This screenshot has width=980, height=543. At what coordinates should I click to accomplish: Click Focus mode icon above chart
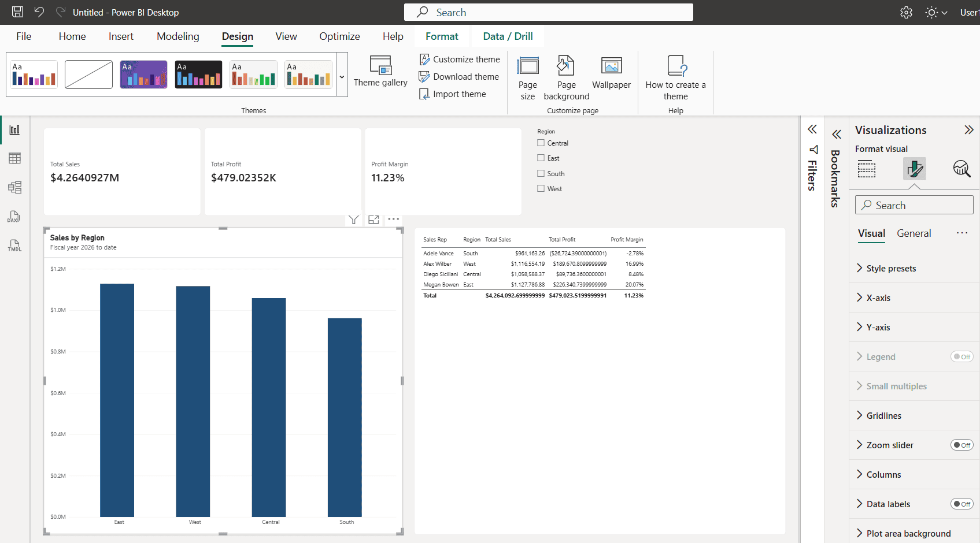pos(373,220)
